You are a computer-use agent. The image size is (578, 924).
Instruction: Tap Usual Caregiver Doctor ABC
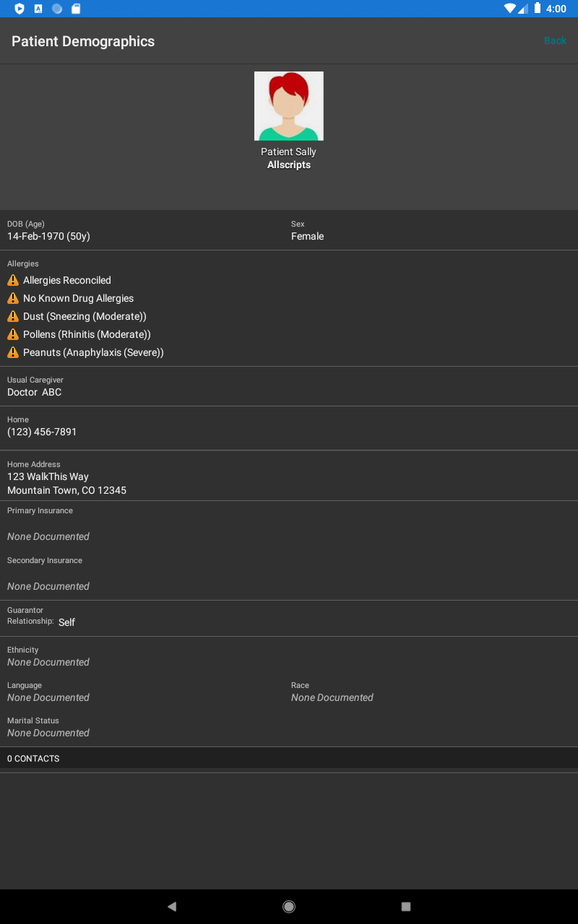[x=35, y=392]
